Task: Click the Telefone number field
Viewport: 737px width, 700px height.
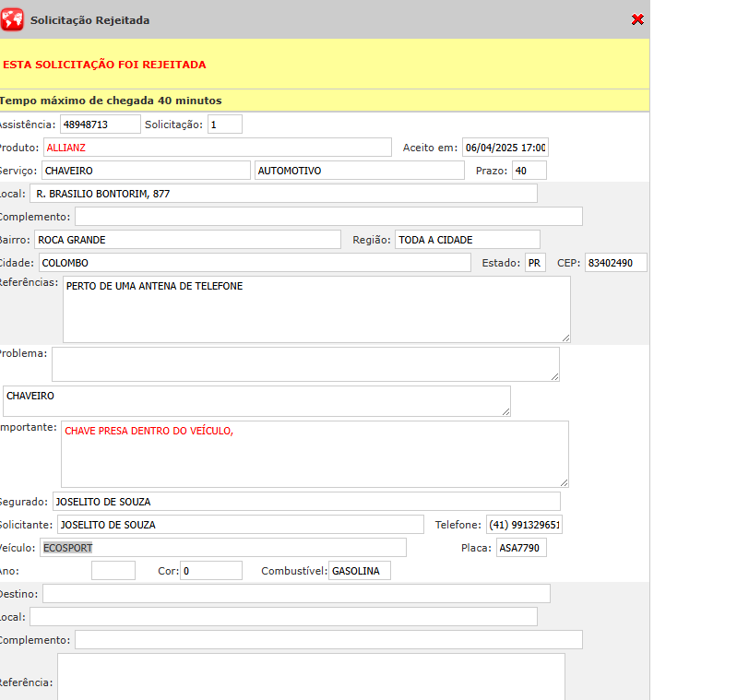Action: 524,525
